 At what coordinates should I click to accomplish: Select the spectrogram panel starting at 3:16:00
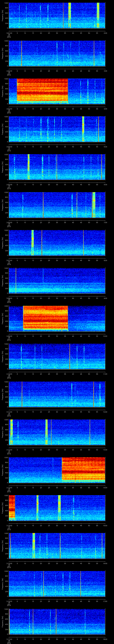point(57,584)
